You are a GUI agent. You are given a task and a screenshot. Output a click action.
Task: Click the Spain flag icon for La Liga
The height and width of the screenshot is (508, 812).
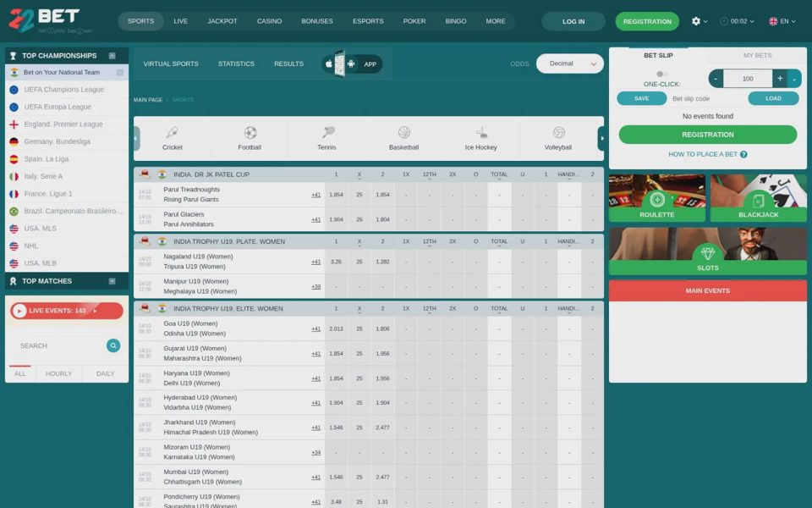tap(14, 159)
